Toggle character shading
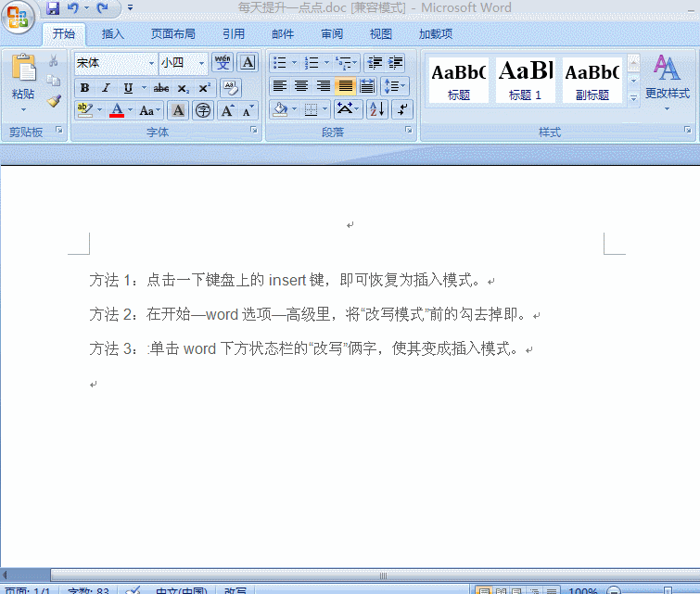The width and height of the screenshot is (700, 594). point(178,110)
